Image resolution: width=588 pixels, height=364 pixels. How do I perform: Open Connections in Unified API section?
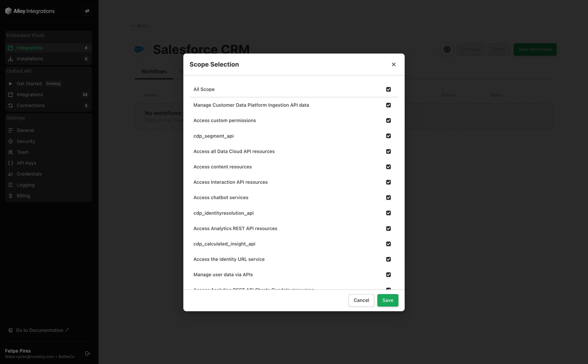(x=31, y=106)
